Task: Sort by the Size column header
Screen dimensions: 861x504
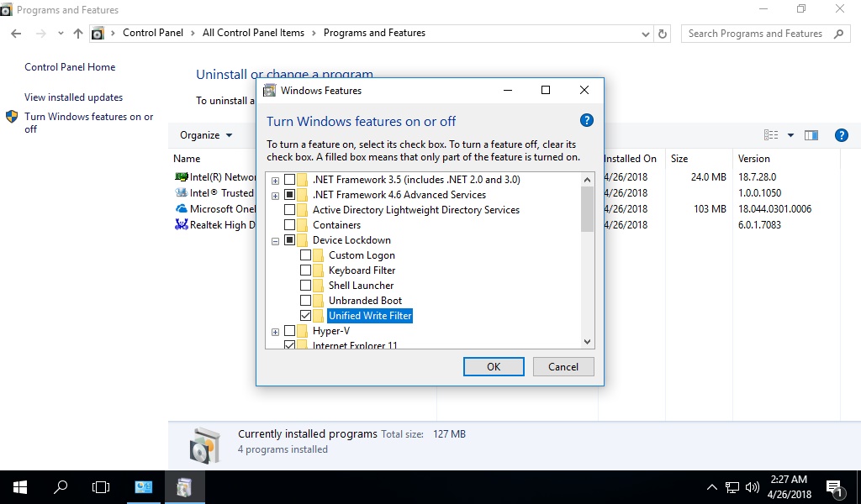Action: click(x=679, y=159)
